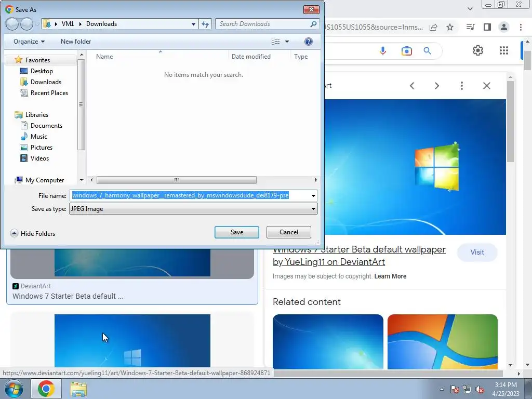Click Google search magnifier button
Viewport: 532px width, 399px height.
(427, 51)
